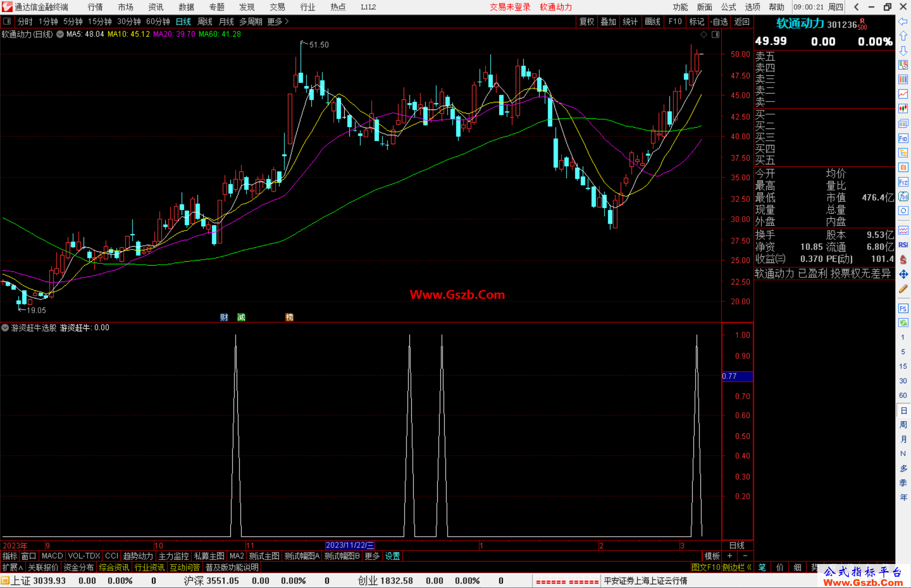Screen dimensions: 911x588
Task: Open the wavy lines indicator icon
Action: 903,230
